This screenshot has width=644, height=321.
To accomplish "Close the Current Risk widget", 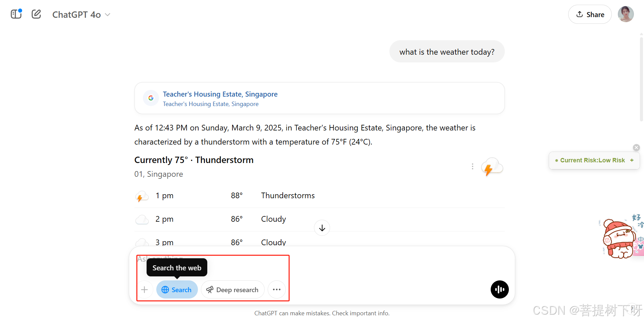I will point(636,148).
